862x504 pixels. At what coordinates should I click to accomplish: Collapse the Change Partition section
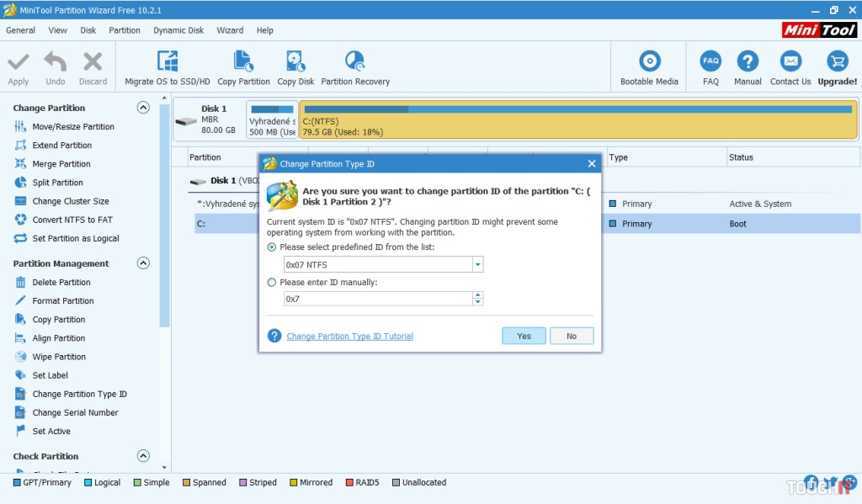[143, 108]
